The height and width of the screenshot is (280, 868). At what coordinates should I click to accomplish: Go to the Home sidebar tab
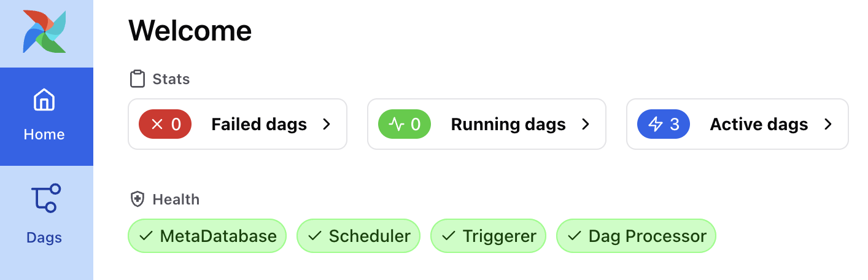pyautogui.click(x=44, y=117)
